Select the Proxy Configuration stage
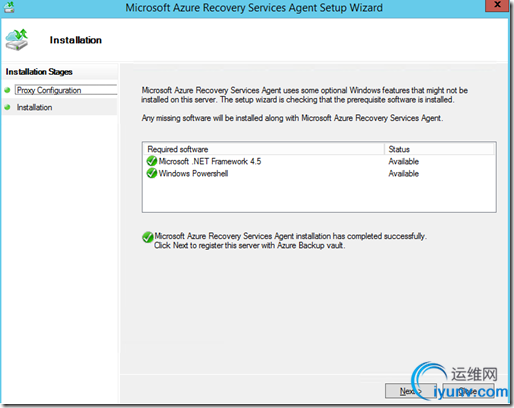Viewport: 514px width, 408px height. coord(66,90)
